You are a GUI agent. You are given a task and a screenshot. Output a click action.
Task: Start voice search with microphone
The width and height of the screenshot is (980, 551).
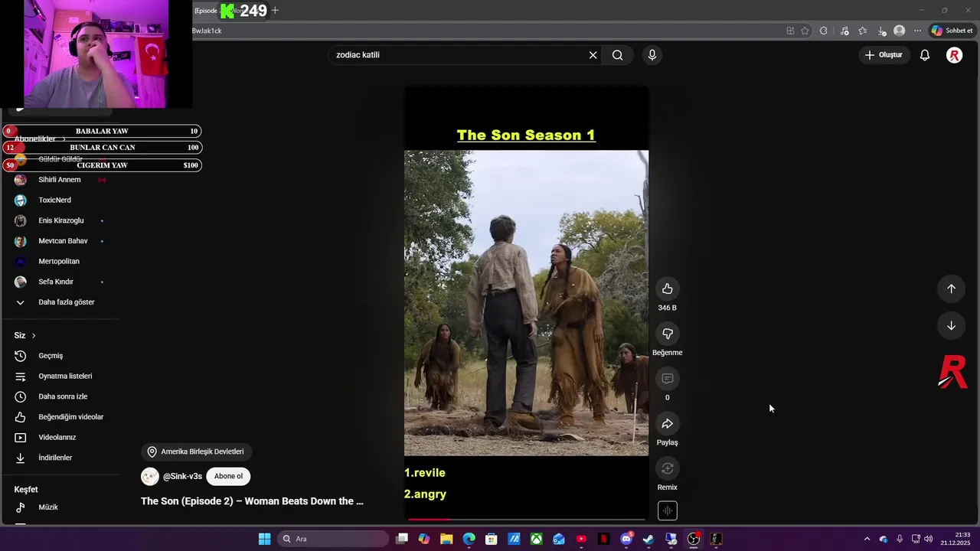coord(652,55)
